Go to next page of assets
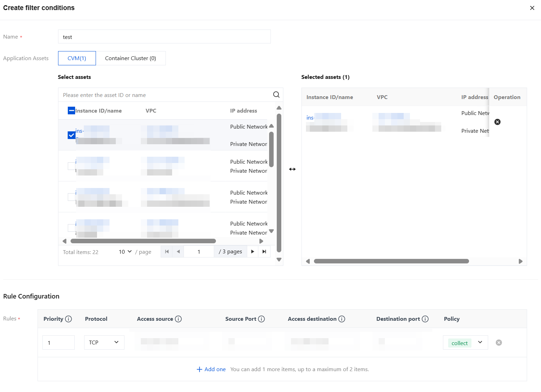 [252, 252]
